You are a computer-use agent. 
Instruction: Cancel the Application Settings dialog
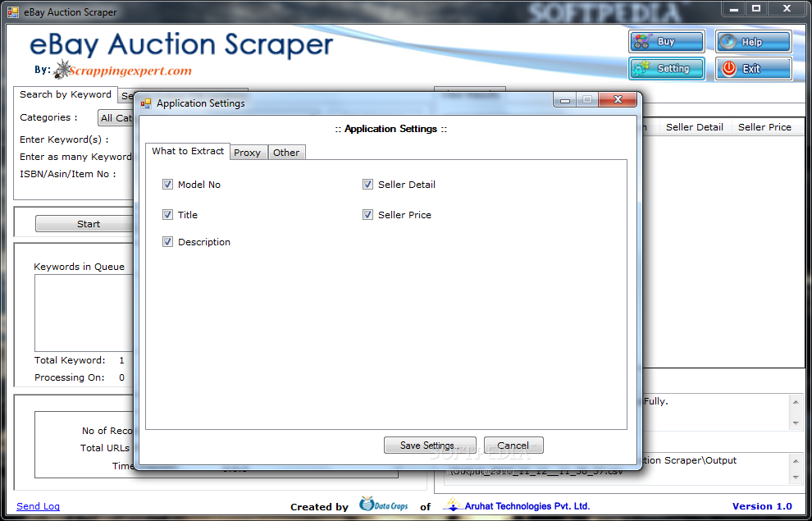click(513, 446)
